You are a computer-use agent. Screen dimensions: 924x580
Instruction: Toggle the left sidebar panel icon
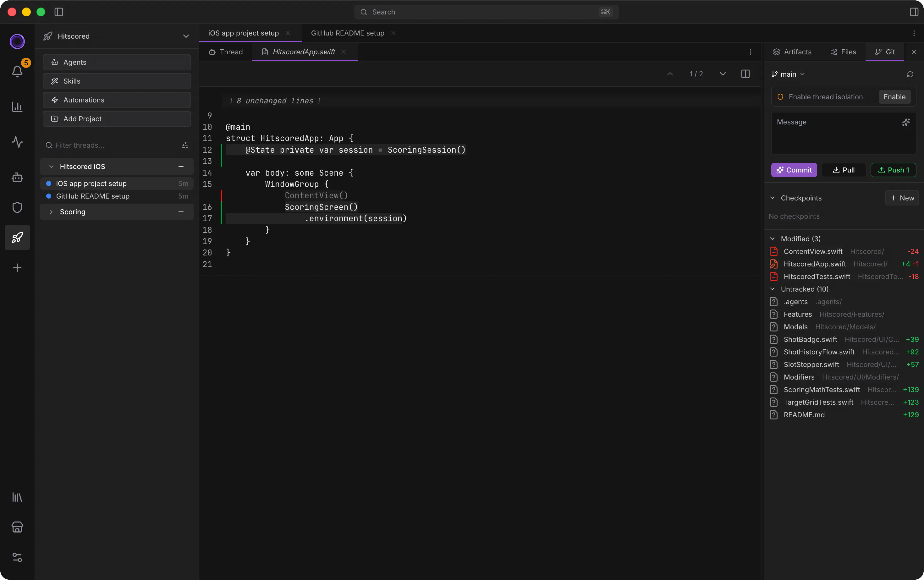59,12
